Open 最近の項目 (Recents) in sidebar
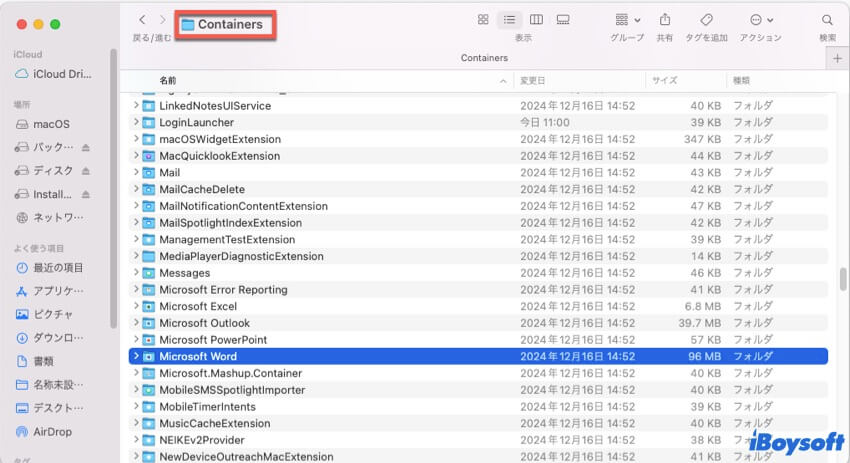 click(x=50, y=268)
